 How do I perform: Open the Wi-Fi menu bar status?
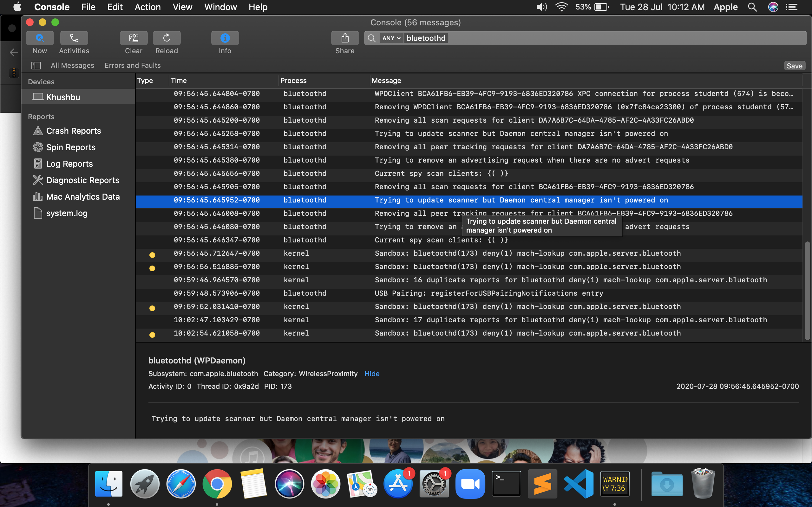[561, 7]
